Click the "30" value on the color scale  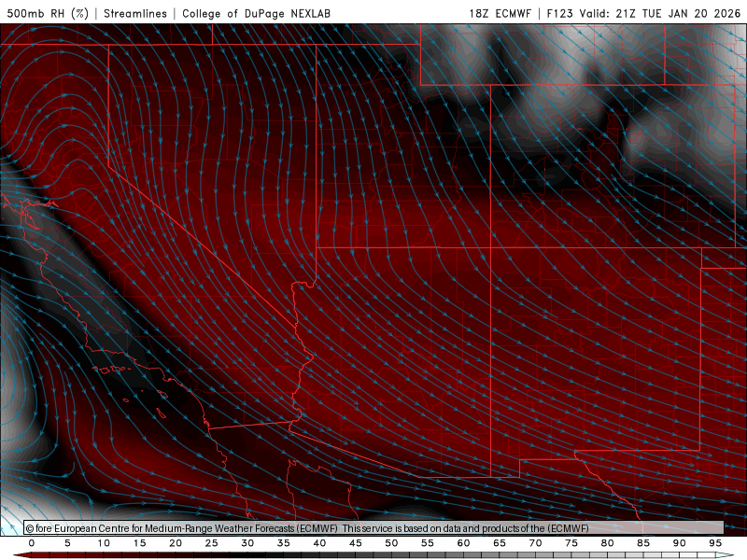click(x=247, y=543)
